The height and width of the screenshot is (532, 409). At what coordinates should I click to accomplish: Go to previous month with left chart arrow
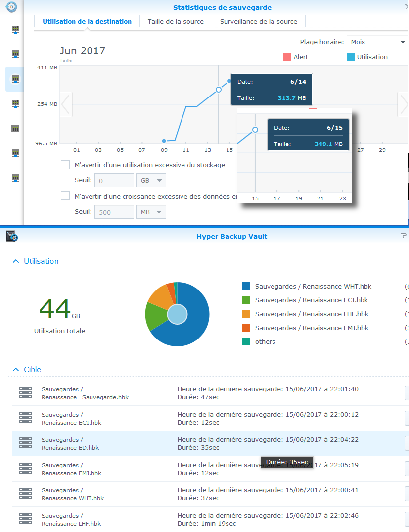pos(66,104)
